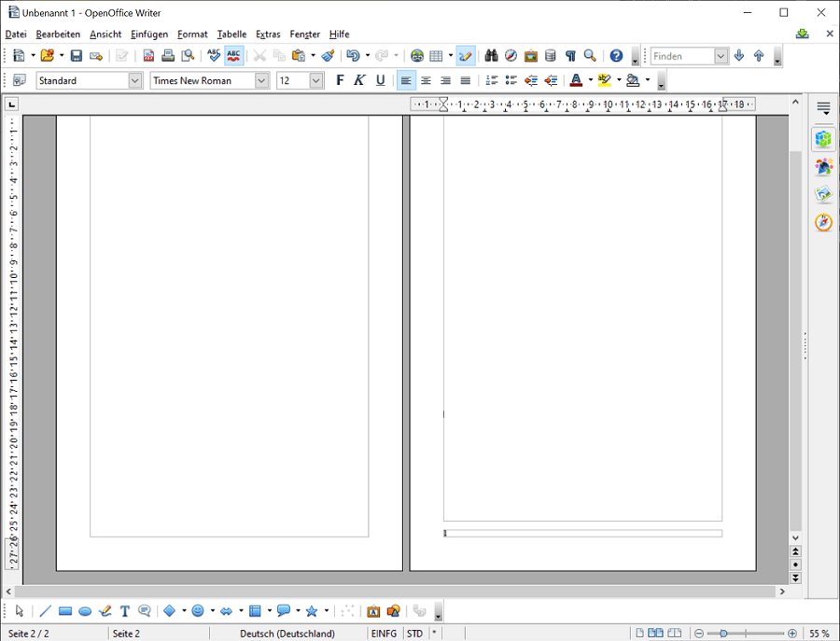Click the Print file directly icon
The width and height of the screenshot is (840, 641).
[x=168, y=56]
